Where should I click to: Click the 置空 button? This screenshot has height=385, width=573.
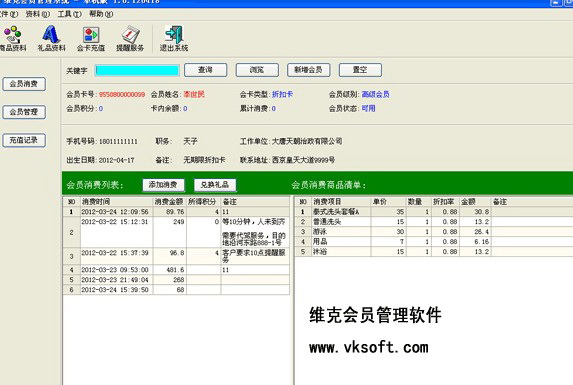pyautogui.click(x=360, y=70)
